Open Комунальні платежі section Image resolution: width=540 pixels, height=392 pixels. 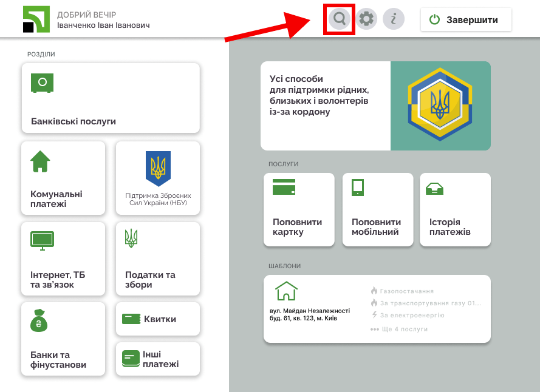(63, 178)
